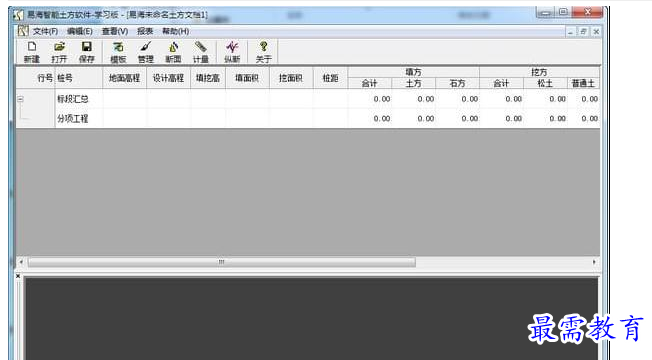This screenshot has height=360, width=652.
Task: Click the 打开 (Open) toolbar icon
Action: (x=59, y=52)
